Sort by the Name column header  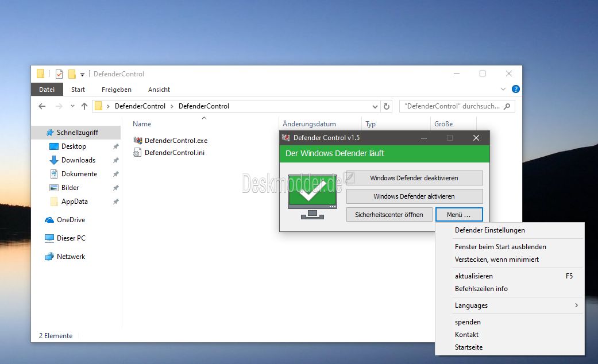(142, 124)
